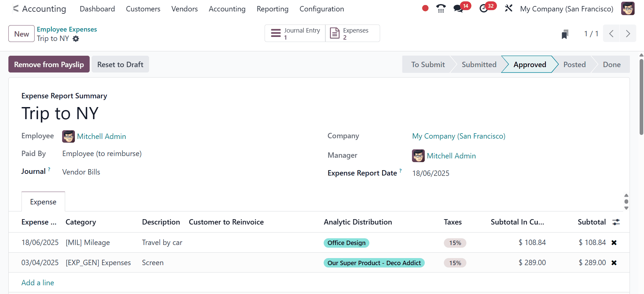Click the Expense Report Date help question mark
Viewport: 644px width, 294px height.
coord(400,171)
